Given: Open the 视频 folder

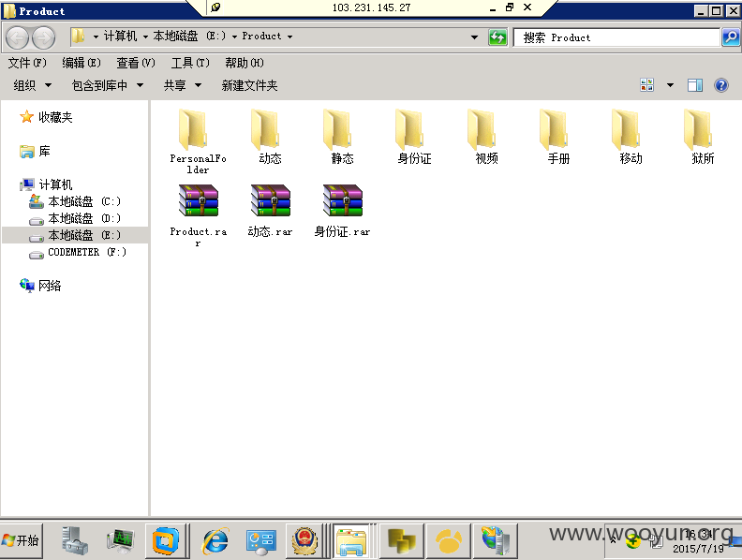Looking at the screenshot, I should tap(486, 136).
